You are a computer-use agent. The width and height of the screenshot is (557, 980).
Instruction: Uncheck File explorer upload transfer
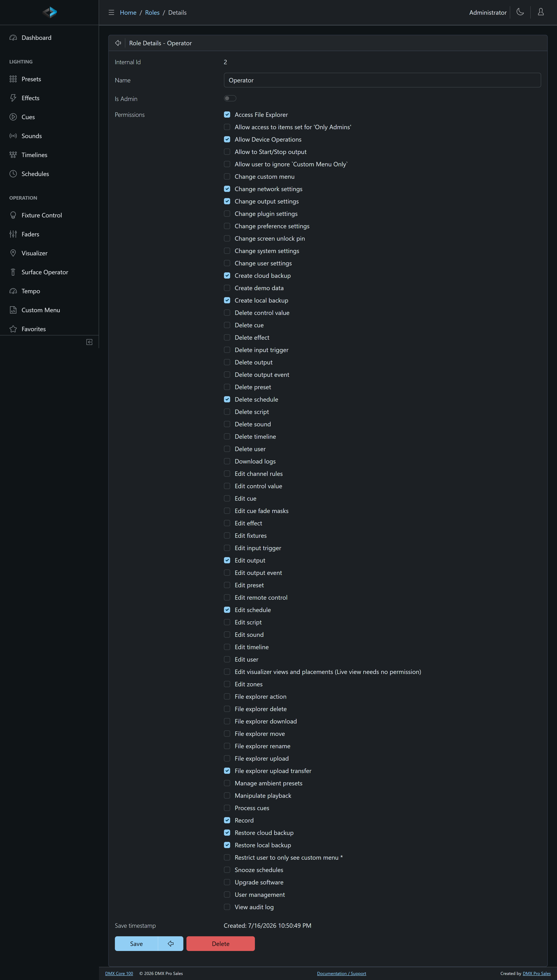pos(227,771)
